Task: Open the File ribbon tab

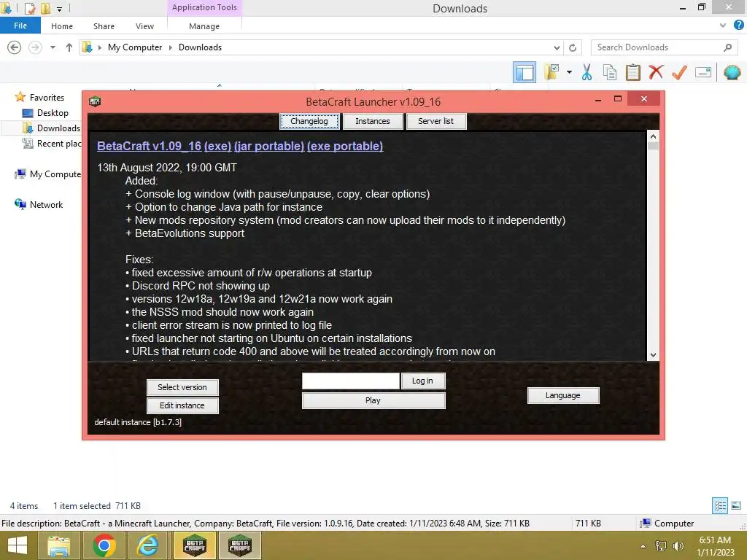Action: point(20,26)
